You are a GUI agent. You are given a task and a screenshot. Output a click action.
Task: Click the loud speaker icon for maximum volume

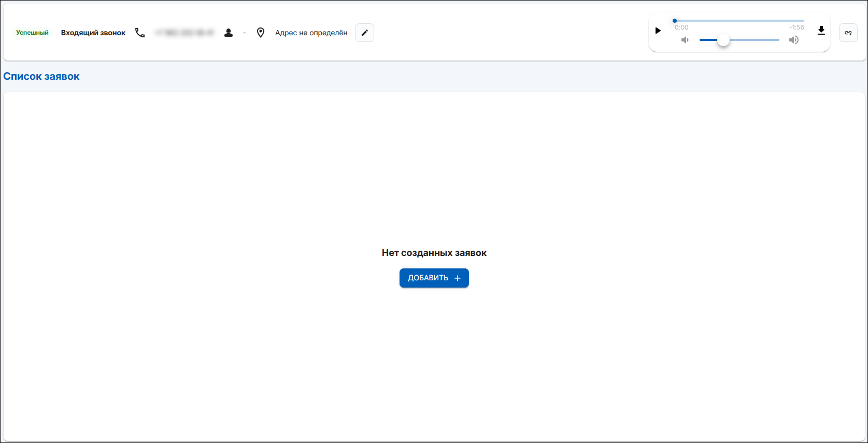tap(793, 40)
